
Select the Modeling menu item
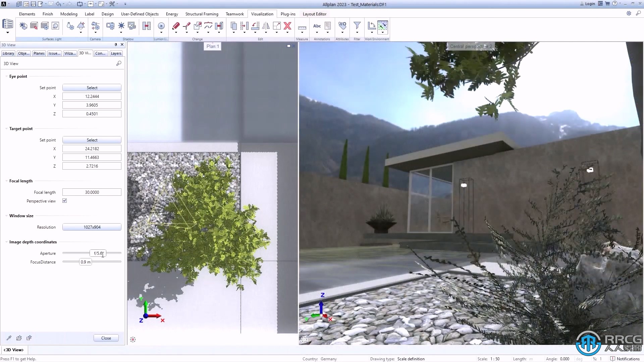click(x=68, y=14)
